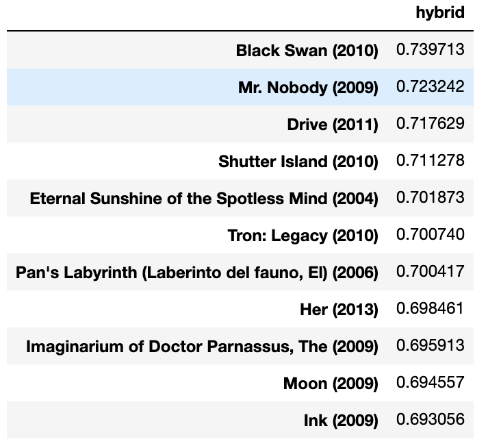Click the 0.739713 hybrid score cell

pos(430,50)
